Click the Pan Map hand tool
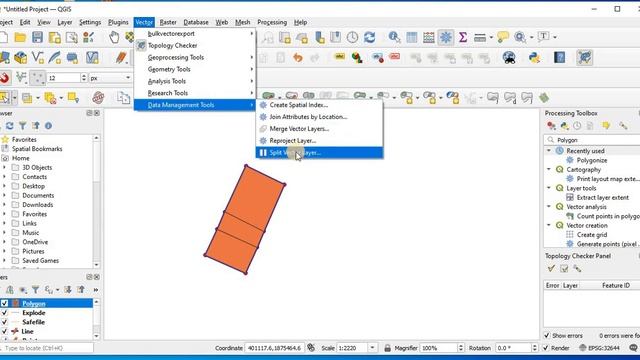This screenshot has height=360, width=640. pyautogui.click(x=114, y=38)
